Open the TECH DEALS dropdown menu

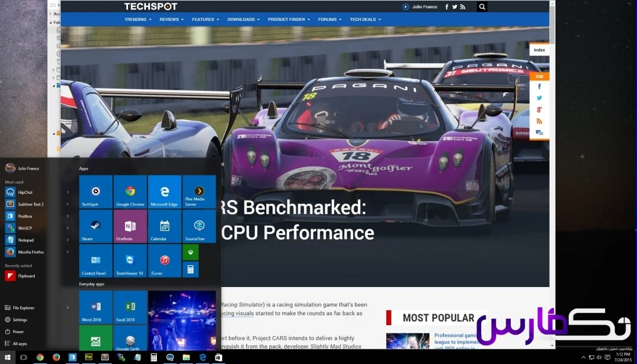click(365, 20)
